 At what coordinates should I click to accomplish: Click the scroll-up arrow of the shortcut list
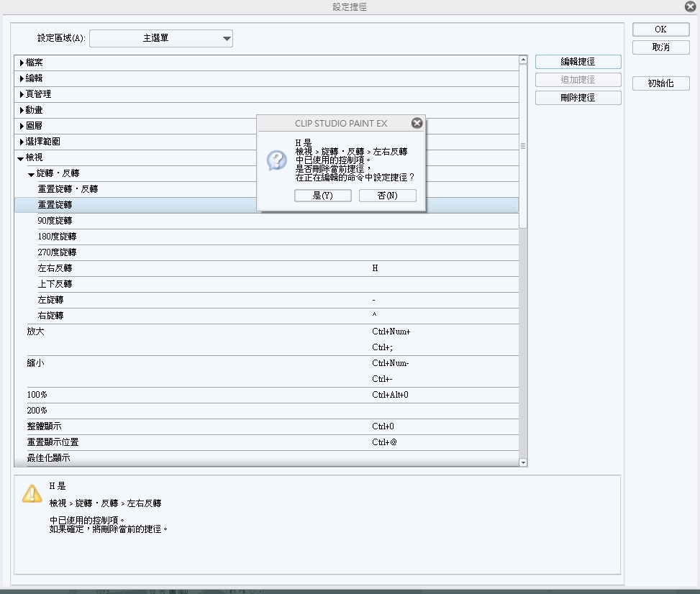(523, 60)
